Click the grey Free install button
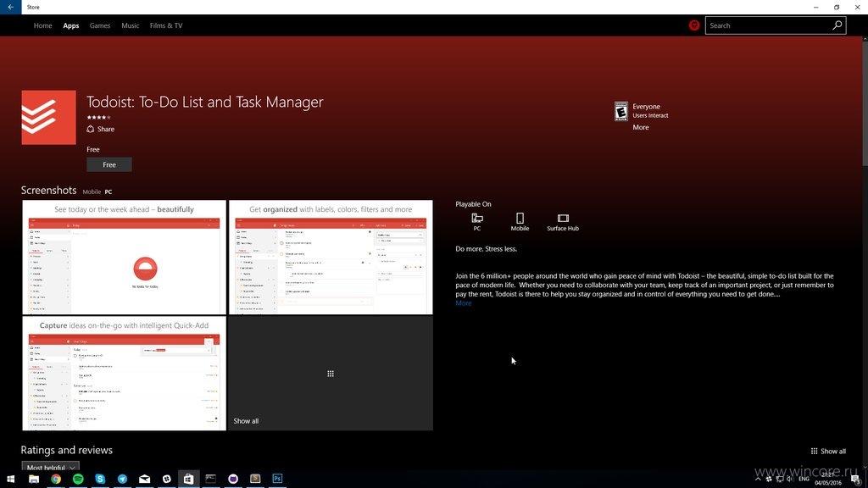 click(109, 164)
